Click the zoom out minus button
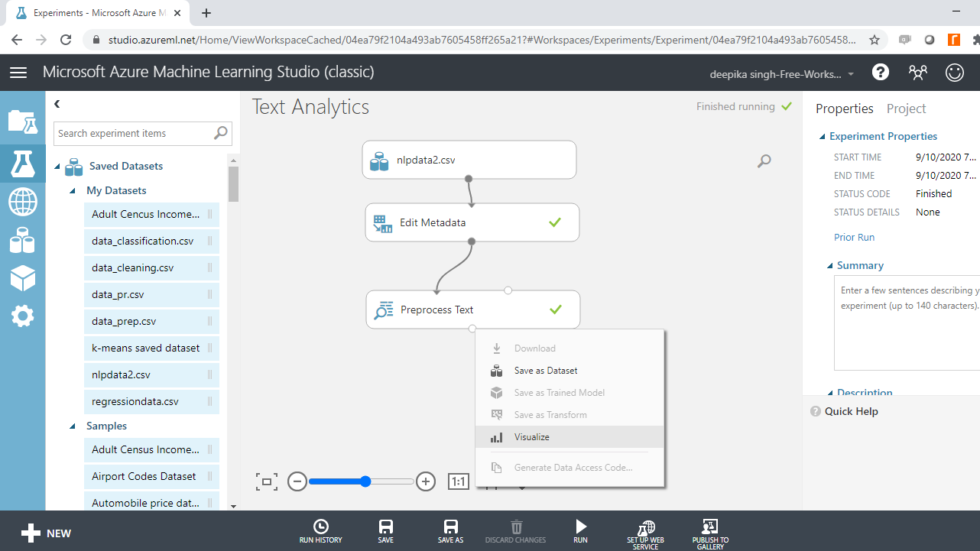This screenshot has width=980, height=551. pyautogui.click(x=297, y=481)
